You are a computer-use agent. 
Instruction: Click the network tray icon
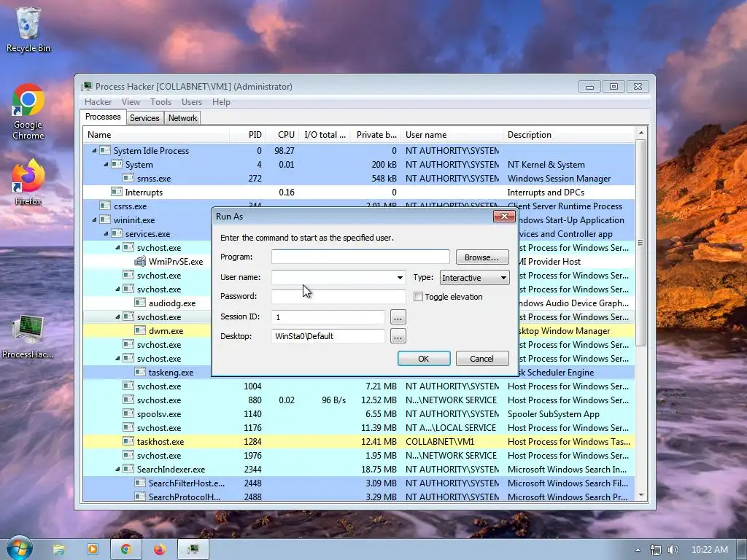click(x=656, y=550)
